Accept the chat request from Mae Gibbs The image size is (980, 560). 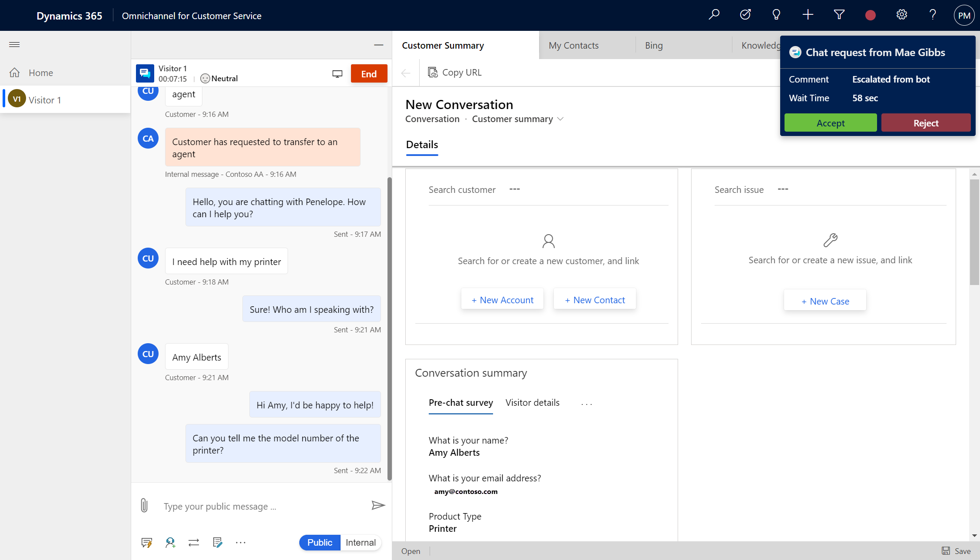[830, 123]
